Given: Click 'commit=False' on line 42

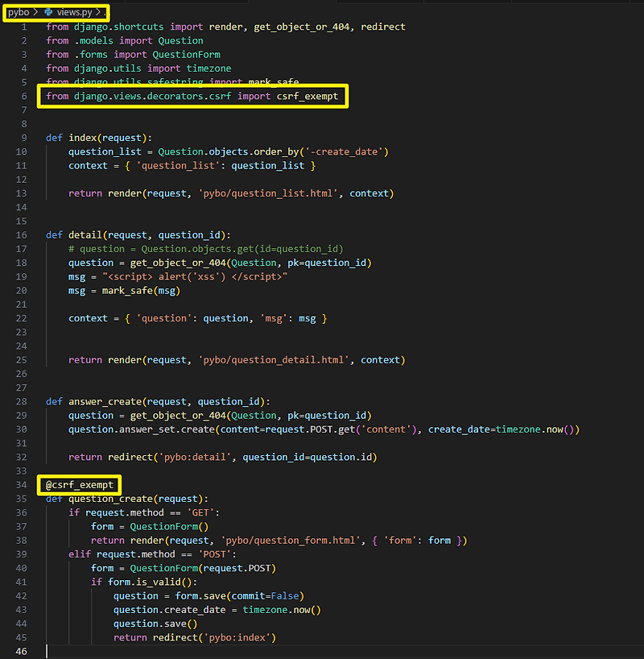Looking at the screenshot, I should 265,595.
